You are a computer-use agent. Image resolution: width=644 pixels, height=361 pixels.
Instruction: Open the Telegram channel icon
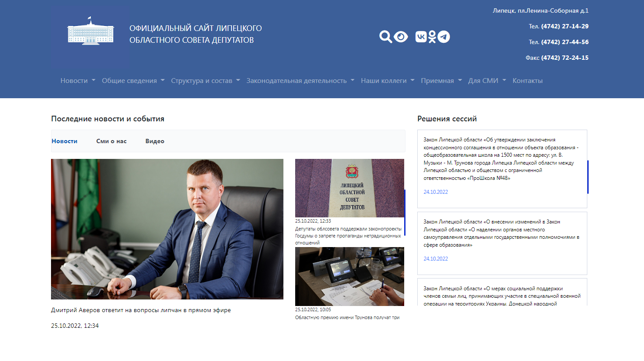443,37
